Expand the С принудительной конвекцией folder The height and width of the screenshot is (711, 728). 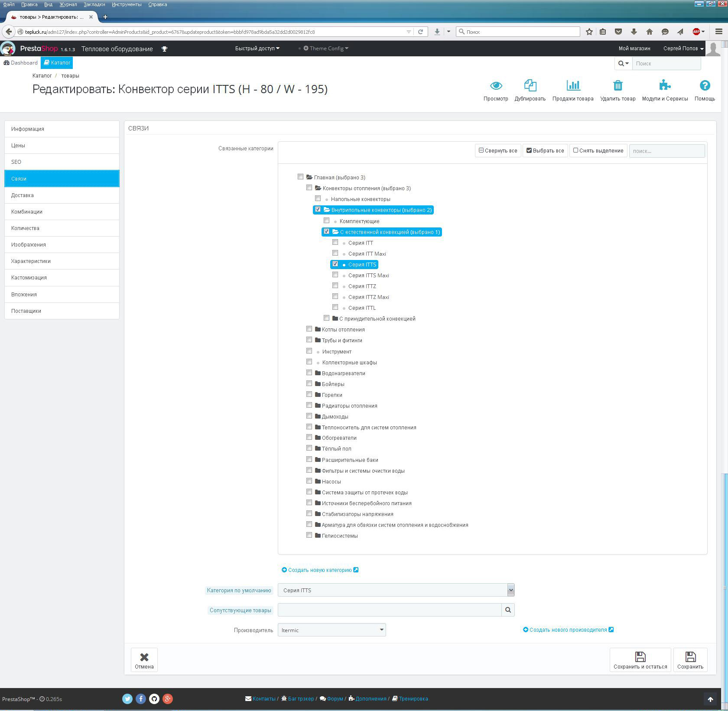[335, 318]
